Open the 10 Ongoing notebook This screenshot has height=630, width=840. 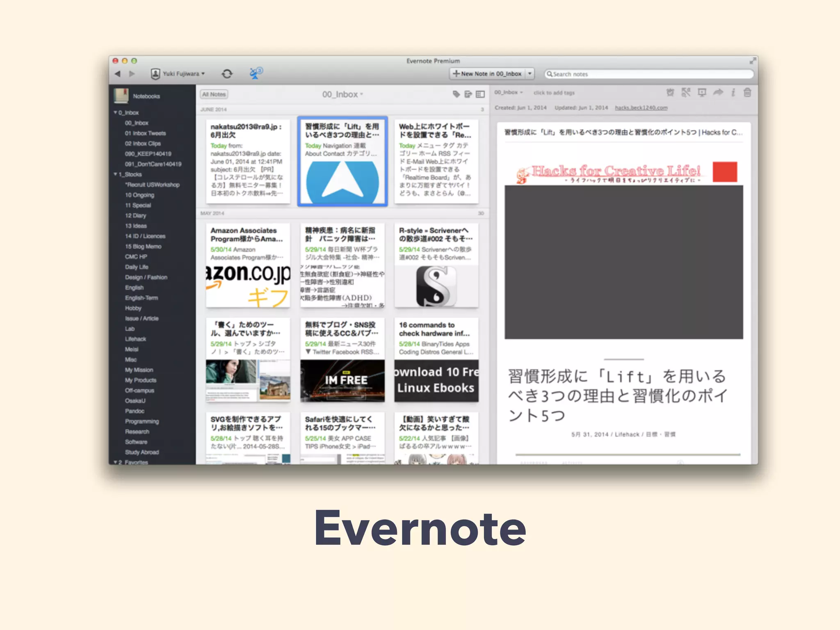tap(139, 195)
